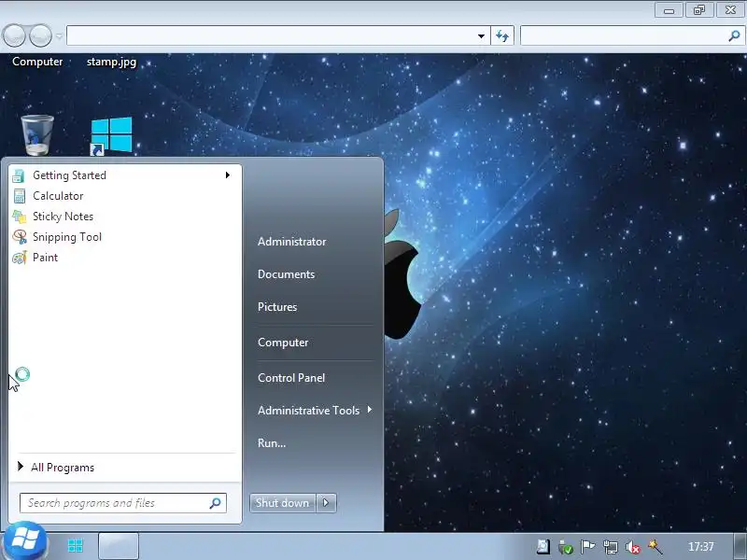Click the search magnifier in top right

coord(734,35)
